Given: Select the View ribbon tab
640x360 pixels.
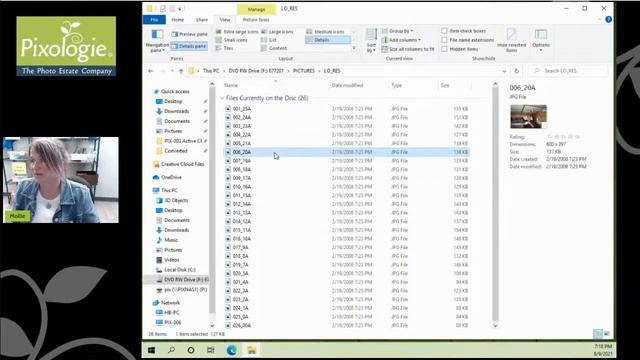Looking at the screenshot, I should click(225, 20).
